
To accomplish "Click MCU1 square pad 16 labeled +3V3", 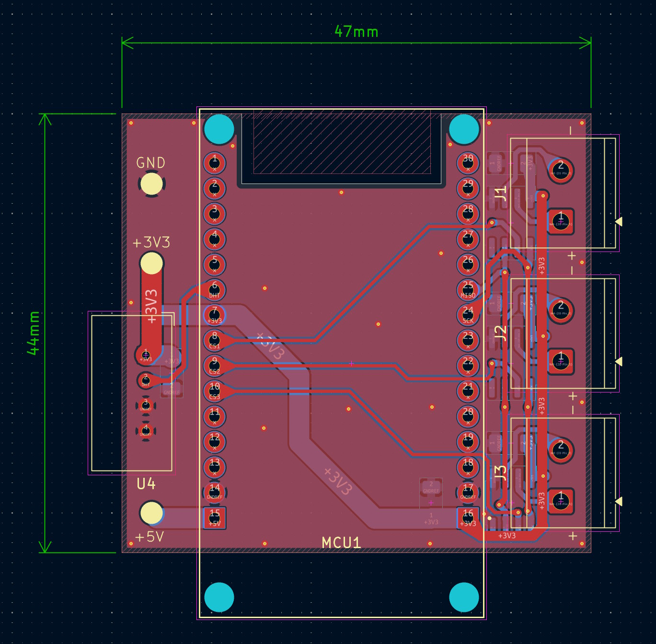I will pos(468,517).
